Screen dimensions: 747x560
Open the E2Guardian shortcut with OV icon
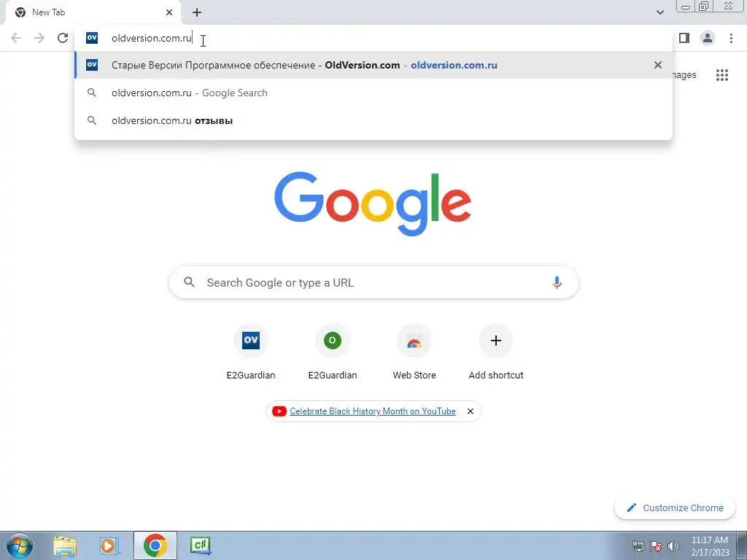[251, 352]
